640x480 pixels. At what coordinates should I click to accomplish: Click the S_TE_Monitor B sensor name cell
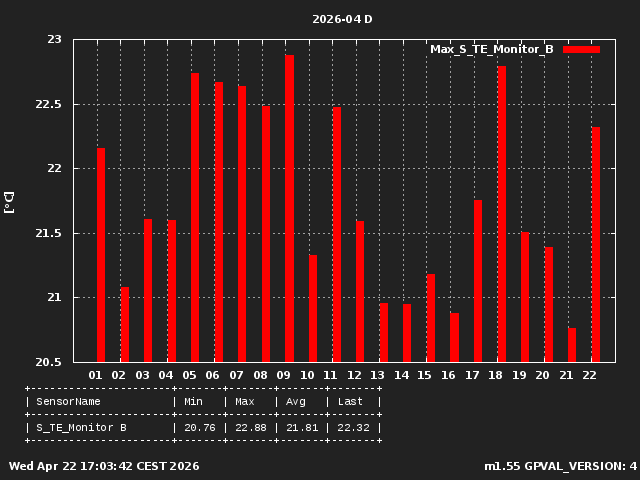pos(82,428)
